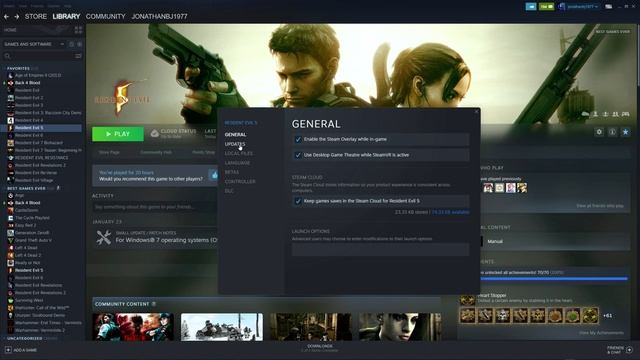Select Grand Theft Auto V in list
Screen dimensions: 640x360
pos(33,240)
